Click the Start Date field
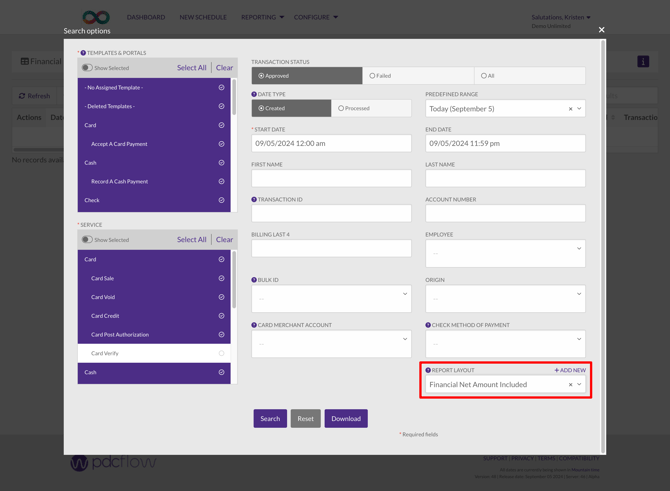This screenshot has width=670, height=491. click(331, 144)
